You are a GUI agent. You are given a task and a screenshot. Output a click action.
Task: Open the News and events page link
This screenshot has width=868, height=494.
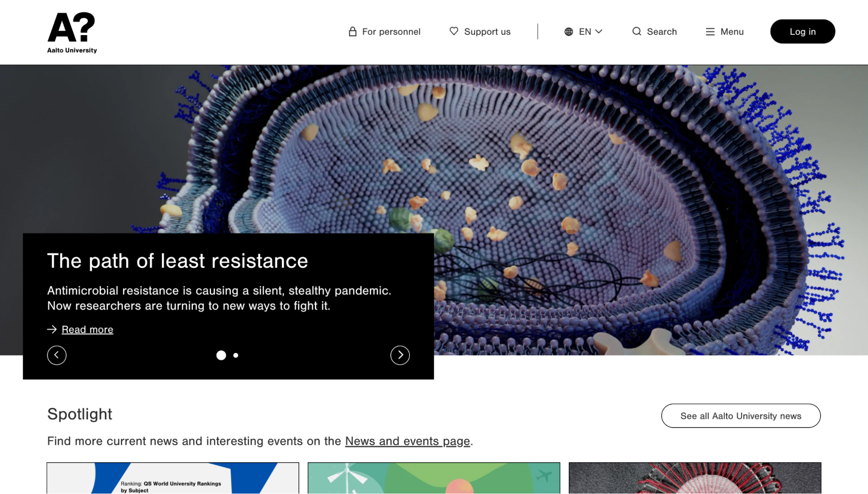point(407,441)
